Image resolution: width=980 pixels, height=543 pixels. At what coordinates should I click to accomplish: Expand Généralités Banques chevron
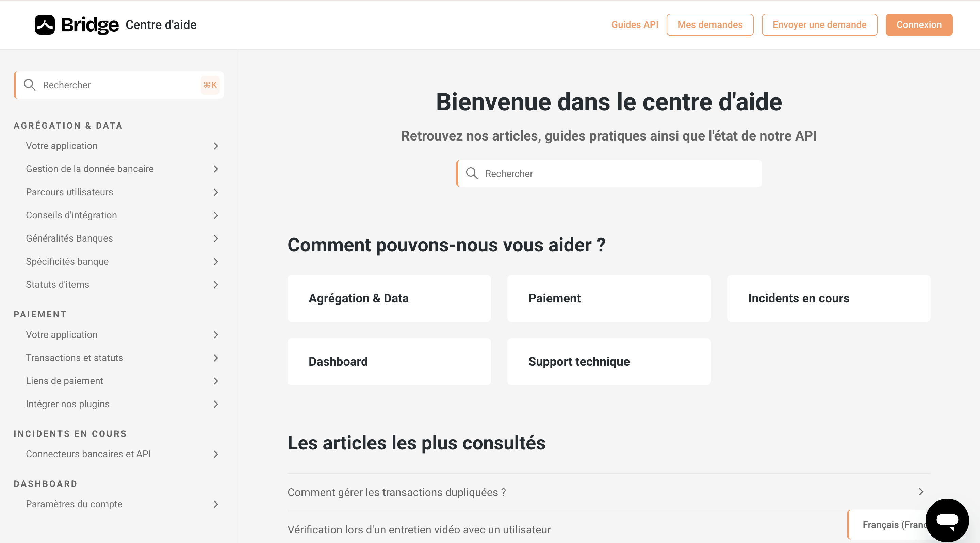(x=216, y=238)
